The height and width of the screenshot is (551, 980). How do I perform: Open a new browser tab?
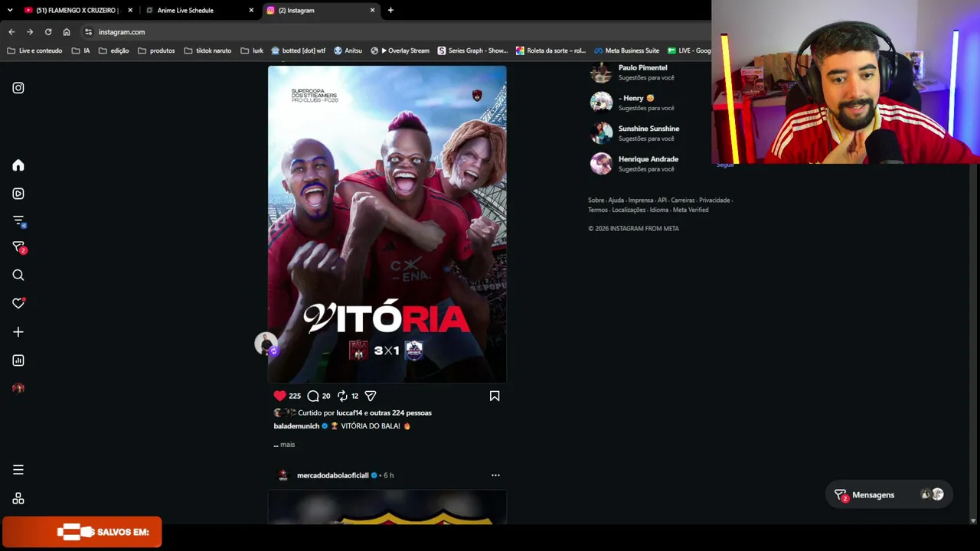[x=390, y=11]
